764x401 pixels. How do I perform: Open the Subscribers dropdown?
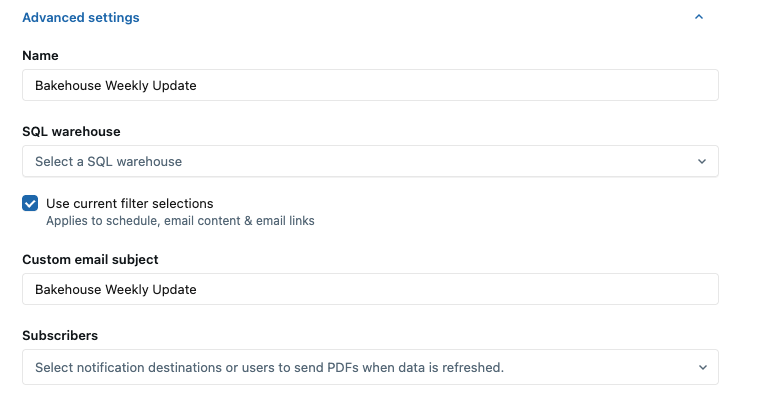(x=370, y=367)
